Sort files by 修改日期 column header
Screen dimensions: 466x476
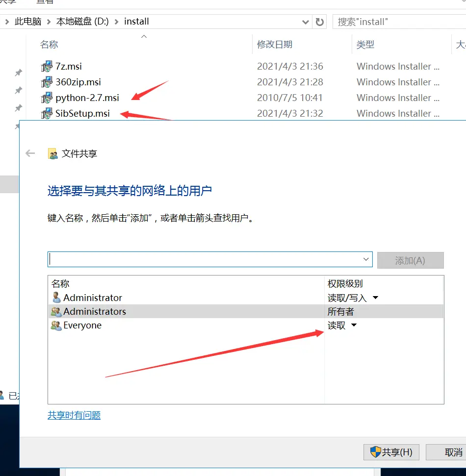pos(275,45)
